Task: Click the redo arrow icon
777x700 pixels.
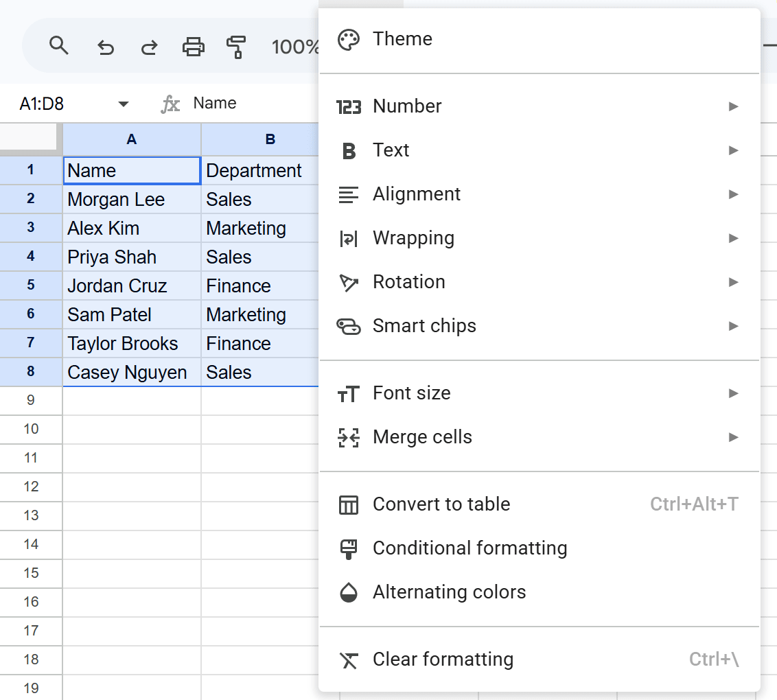Action: tap(149, 47)
